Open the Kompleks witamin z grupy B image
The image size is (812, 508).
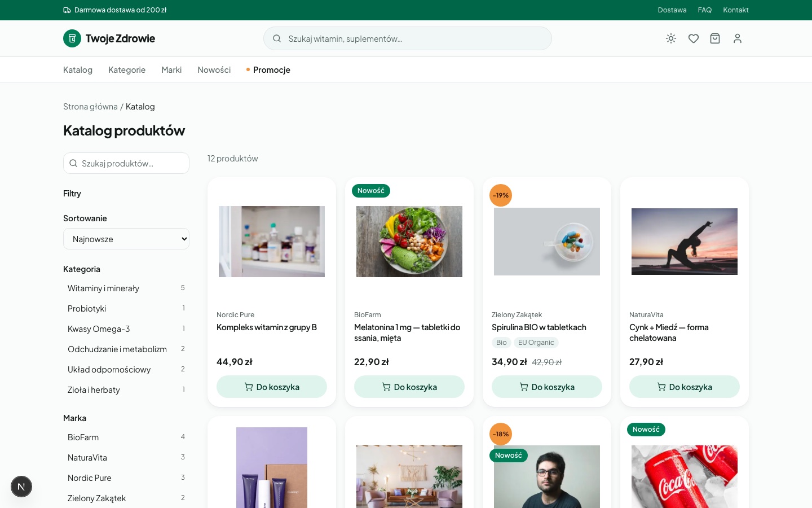point(272,242)
